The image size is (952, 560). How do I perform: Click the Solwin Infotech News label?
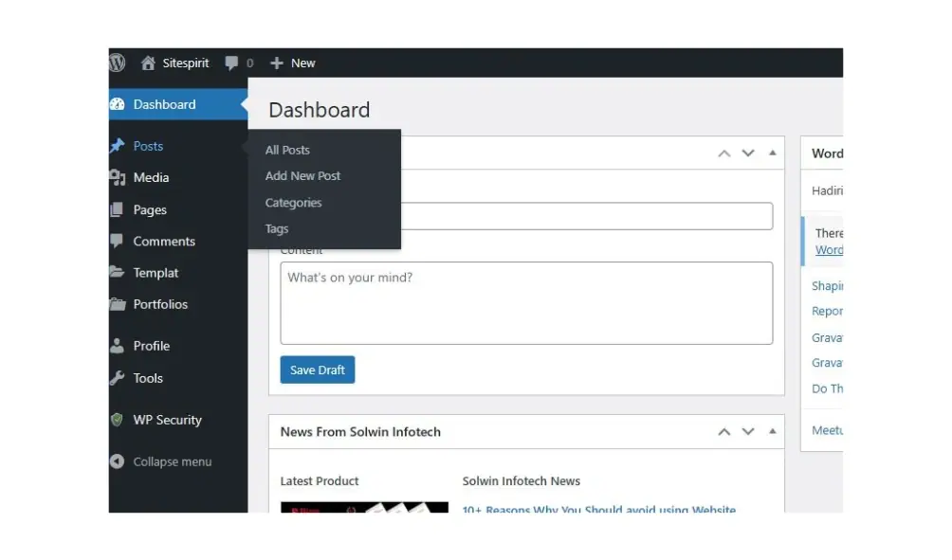click(521, 481)
